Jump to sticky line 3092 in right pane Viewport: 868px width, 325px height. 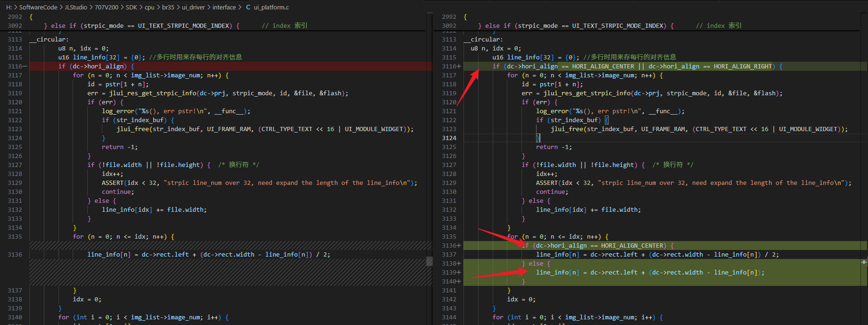pos(449,25)
